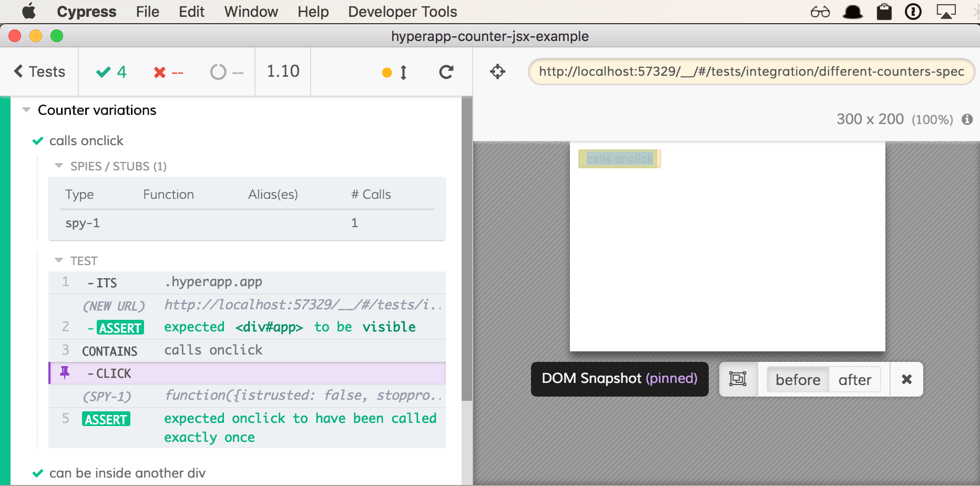Toggle snapshot highlights icon

click(738, 379)
